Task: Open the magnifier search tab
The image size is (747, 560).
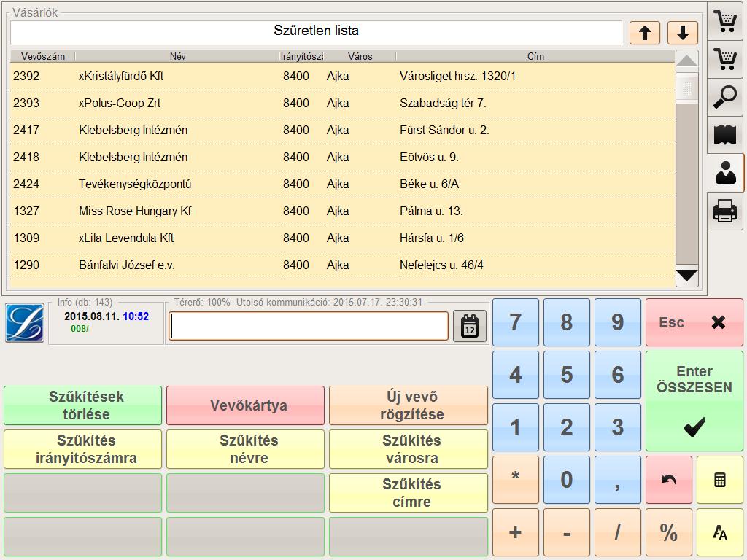Action: pos(725,97)
